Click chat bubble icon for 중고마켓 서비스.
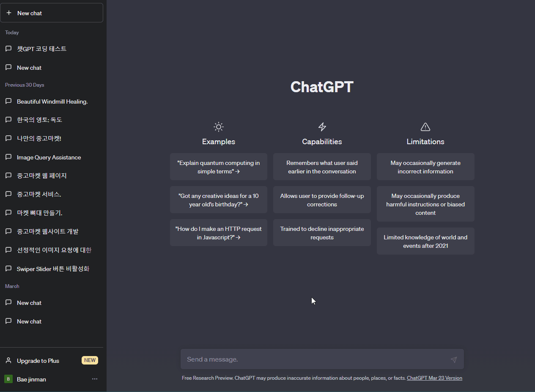Image resolution: width=535 pixels, height=392 pixels. (x=8, y=194)
